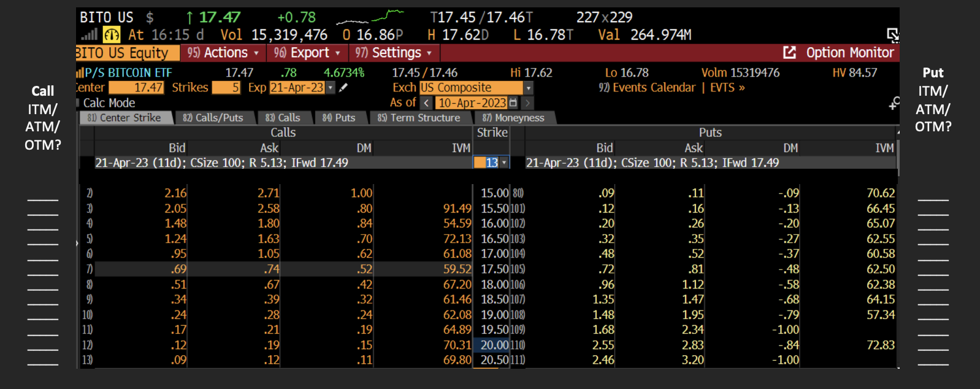
Task: Click the HV 84.57 value
Action: 855,73
